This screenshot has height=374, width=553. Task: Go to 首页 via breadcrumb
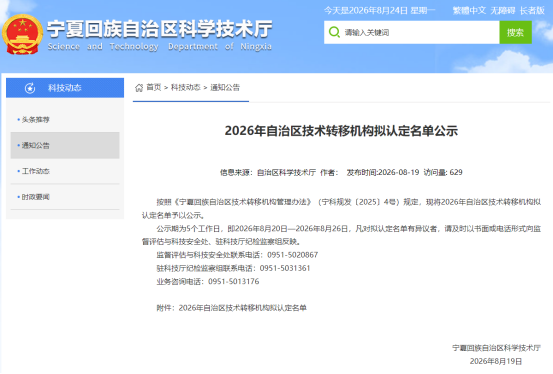click(154, 87)
